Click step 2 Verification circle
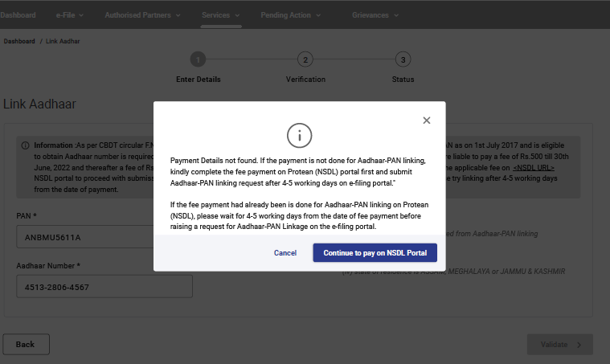The width and height of the screenshot is (610, 364). 305,59
